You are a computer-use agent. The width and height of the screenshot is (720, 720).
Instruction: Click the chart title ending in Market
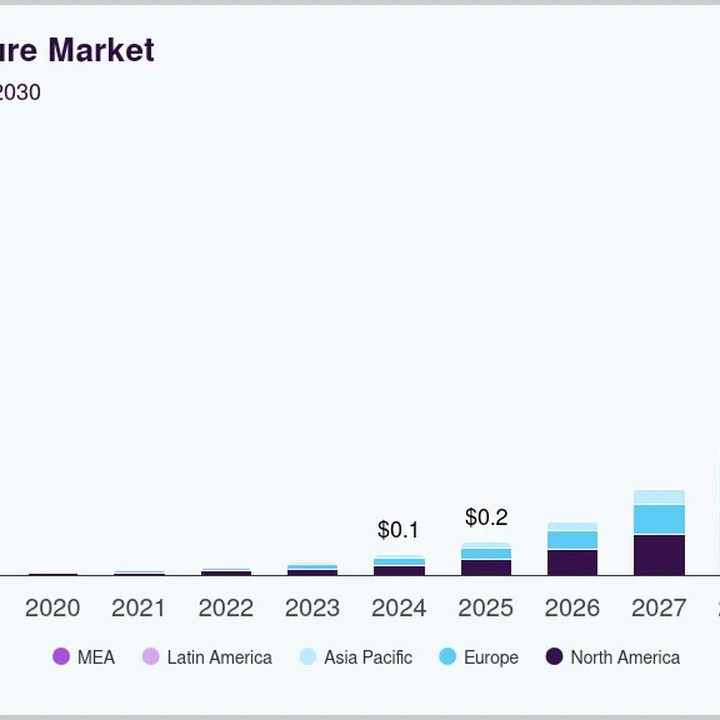[77, 50]
